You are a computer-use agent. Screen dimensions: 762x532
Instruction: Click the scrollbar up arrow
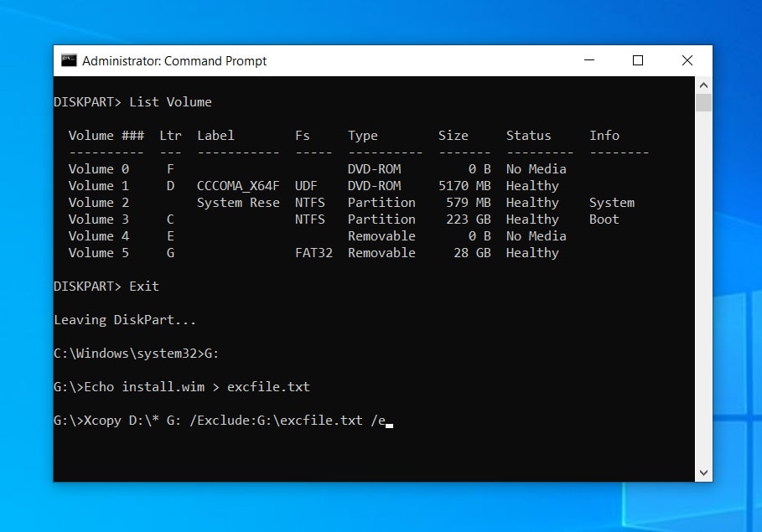click(x=702, y=83)
